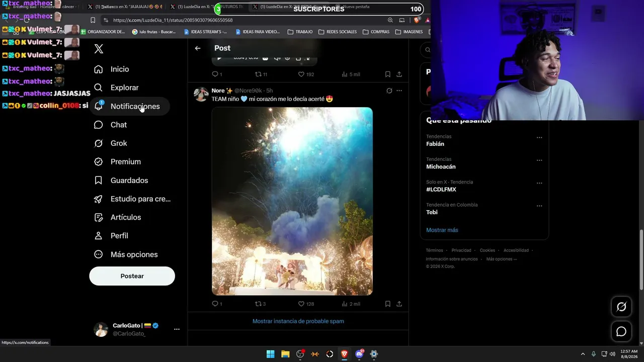Open Información sobre anuncios link
Screen dimensions: 644x362
[x=452, y=259]
